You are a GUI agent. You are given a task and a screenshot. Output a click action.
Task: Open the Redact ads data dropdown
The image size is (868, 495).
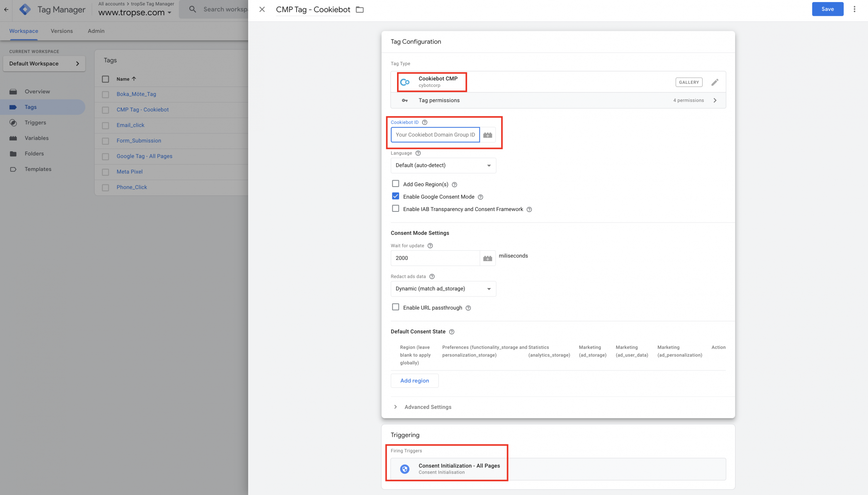(x=443, y=289)
